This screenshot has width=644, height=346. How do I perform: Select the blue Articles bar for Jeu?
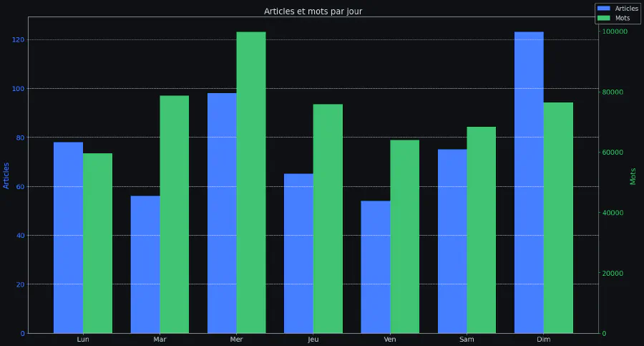coord(298,253)
